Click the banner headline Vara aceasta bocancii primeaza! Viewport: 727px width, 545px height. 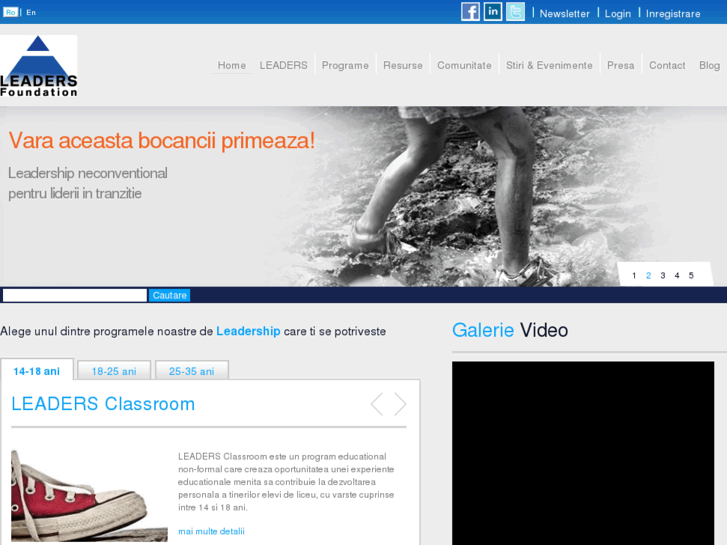(x=161, y=140)
